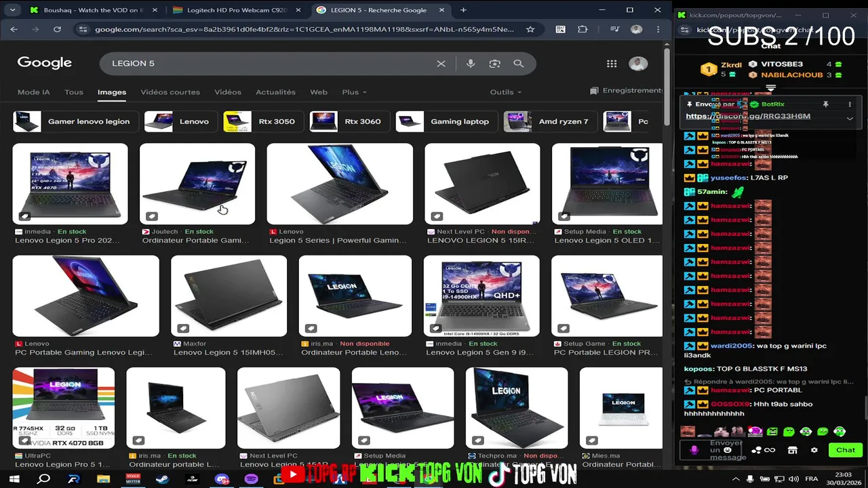Screen dimensions: 868x488
Task: Open Steam from the taskbar
Action: 162,479
